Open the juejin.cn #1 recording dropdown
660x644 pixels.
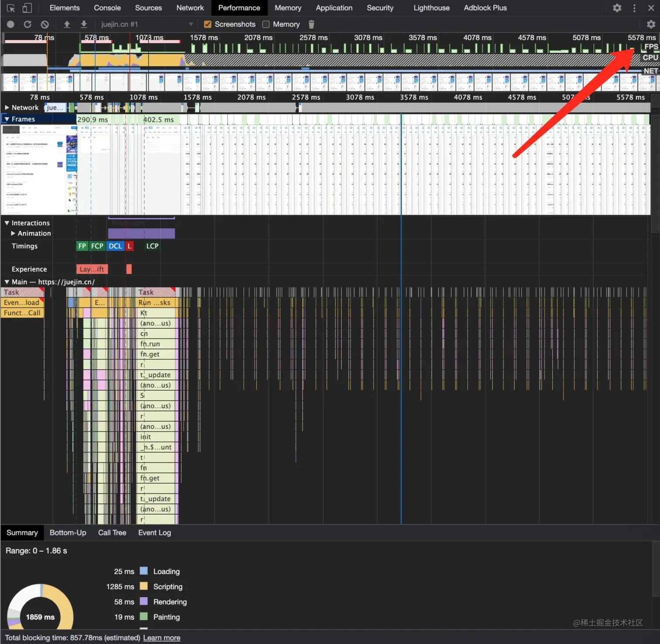(x=147, y=24)
